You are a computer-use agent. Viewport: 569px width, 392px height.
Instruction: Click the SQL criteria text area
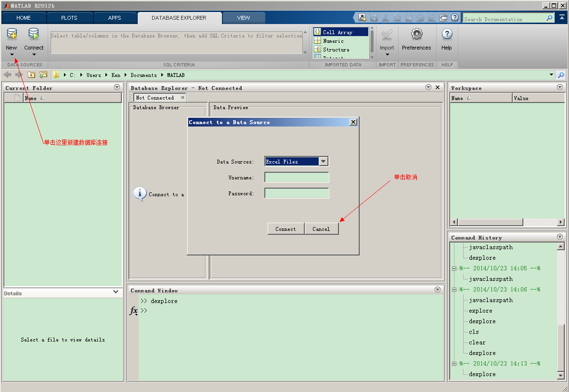(x=177, y=42)
